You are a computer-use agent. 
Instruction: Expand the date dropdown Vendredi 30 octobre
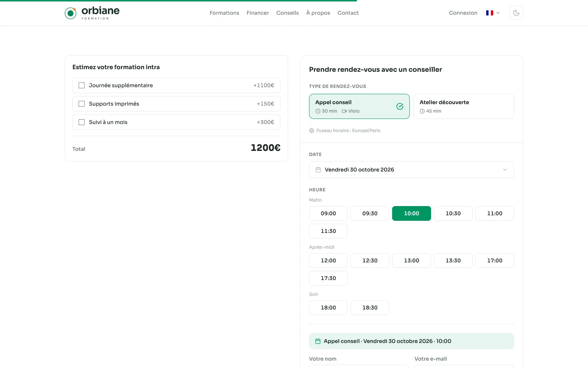point(412,170)
